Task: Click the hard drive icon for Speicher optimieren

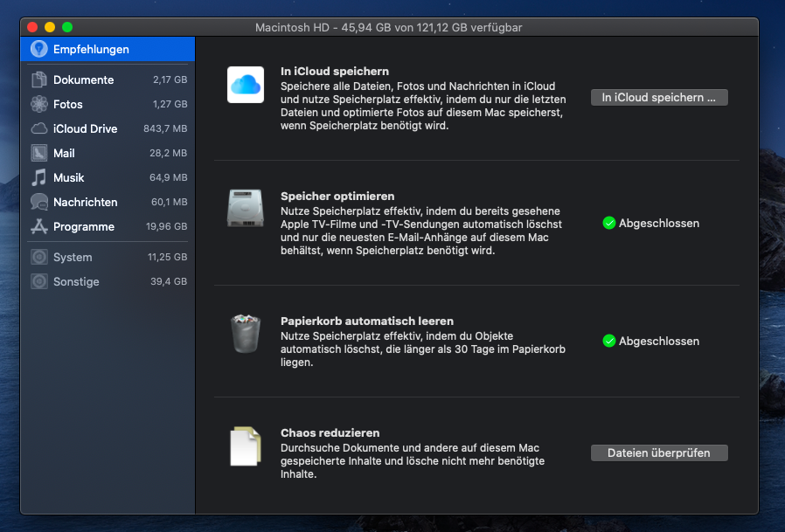Action: click(246, 210)
